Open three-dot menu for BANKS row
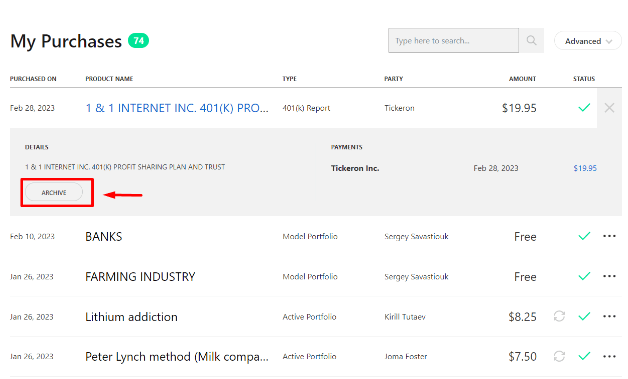Image resolution: width=628 pixels, height=379 pixels. click(x=609, y=236)
